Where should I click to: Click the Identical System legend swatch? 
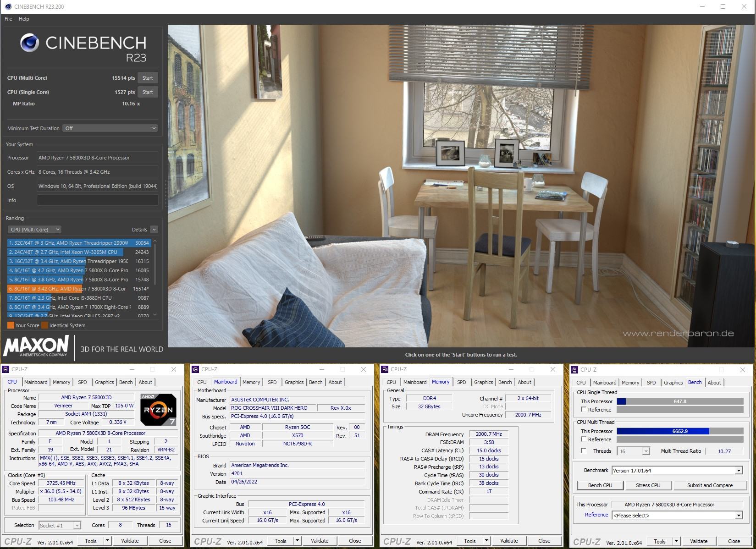[44, 325]
